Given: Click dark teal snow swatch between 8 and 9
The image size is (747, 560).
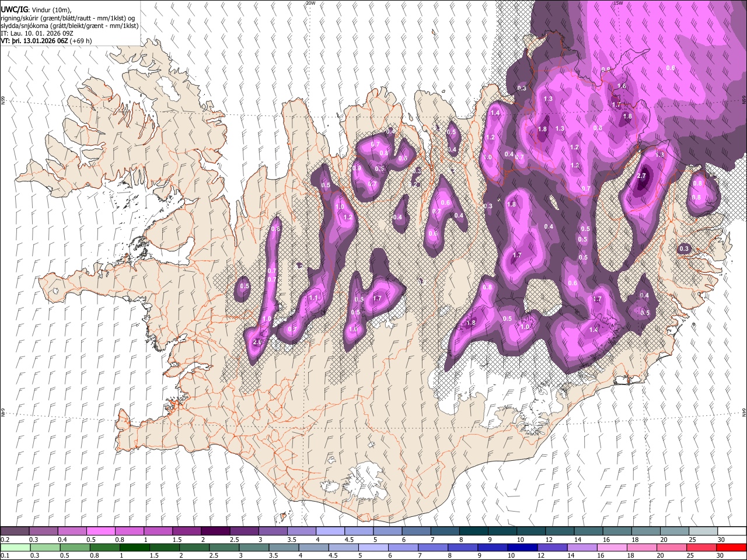Looking at the screenshot, I should pyautogui.click(x=473, y=531).
